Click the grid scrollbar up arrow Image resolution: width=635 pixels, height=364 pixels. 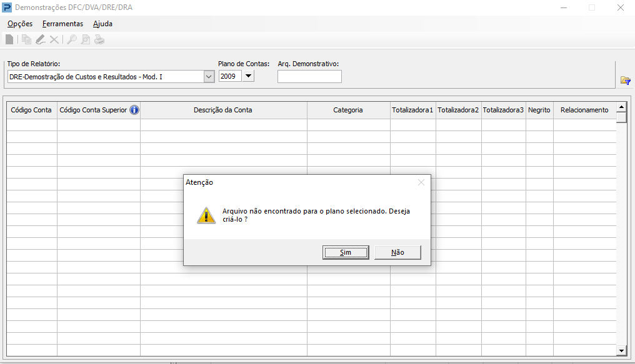pos(621,107)
